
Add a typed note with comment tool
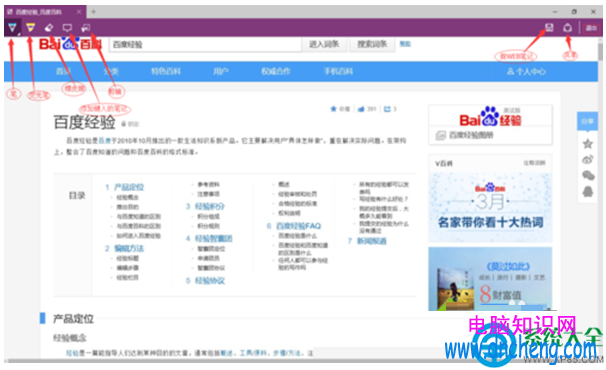click(67, 27)
